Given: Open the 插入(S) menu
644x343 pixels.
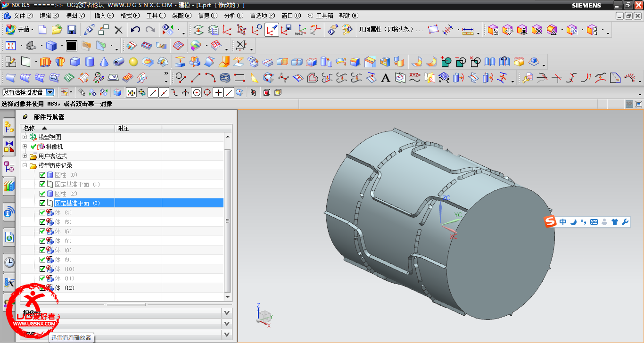Looking at the screenshot, I should 104,16.
